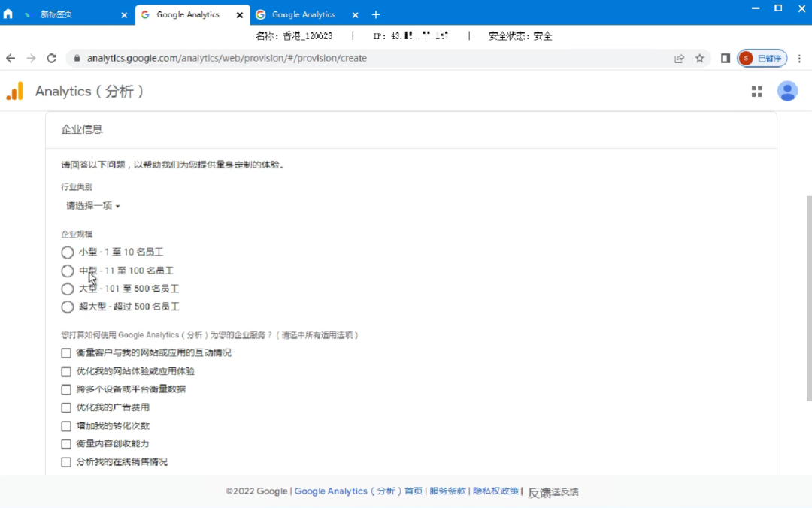Click the address bar URL
Viewport: 812px width, 508px height.
[x=227, y=58]
